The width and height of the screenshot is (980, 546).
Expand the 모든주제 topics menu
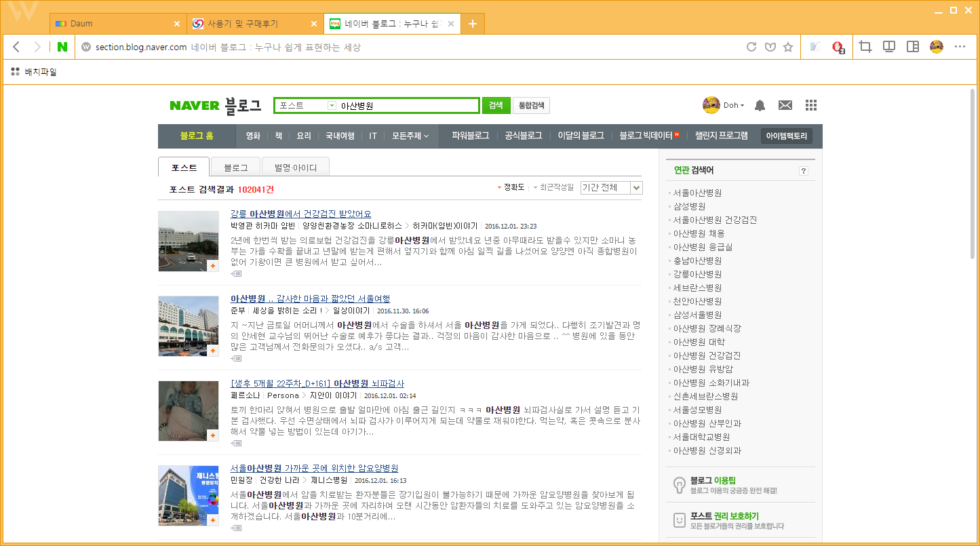click(x=410, y=136)
